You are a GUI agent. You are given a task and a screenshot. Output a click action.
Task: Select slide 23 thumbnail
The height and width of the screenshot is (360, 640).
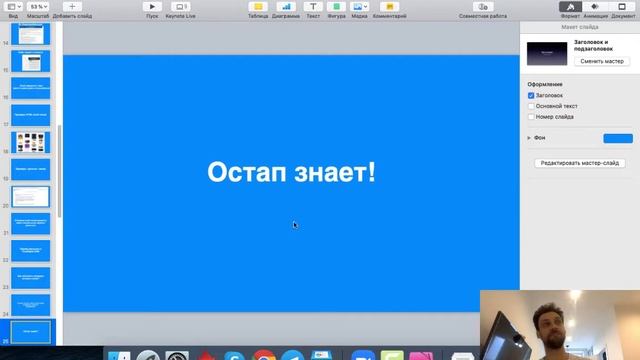click(x=31, y=278)
